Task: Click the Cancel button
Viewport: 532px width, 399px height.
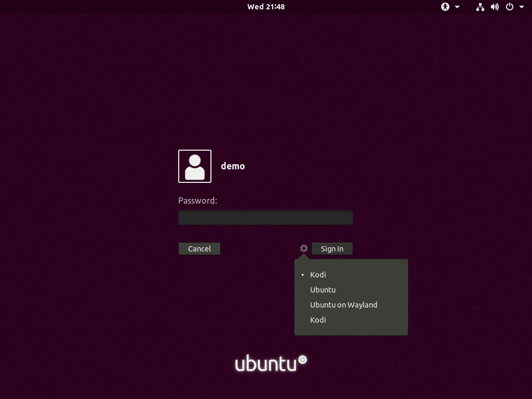Action: point(199,249)
